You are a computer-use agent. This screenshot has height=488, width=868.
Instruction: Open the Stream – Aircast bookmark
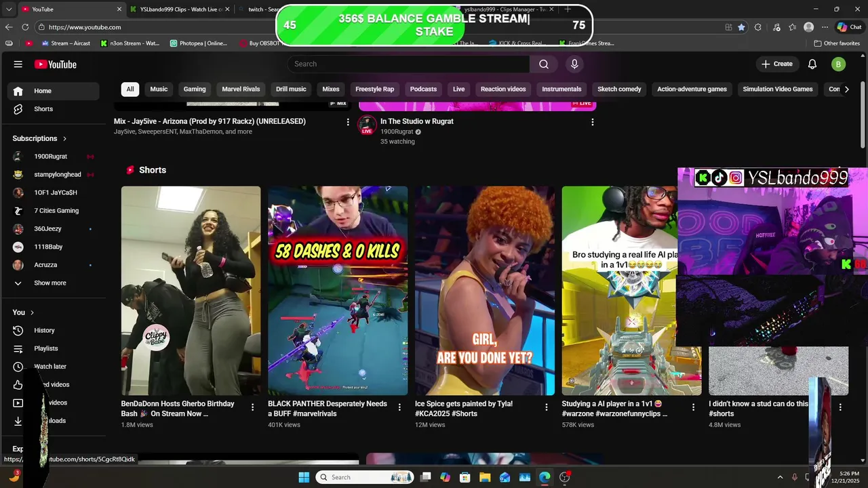click(66, 43)
